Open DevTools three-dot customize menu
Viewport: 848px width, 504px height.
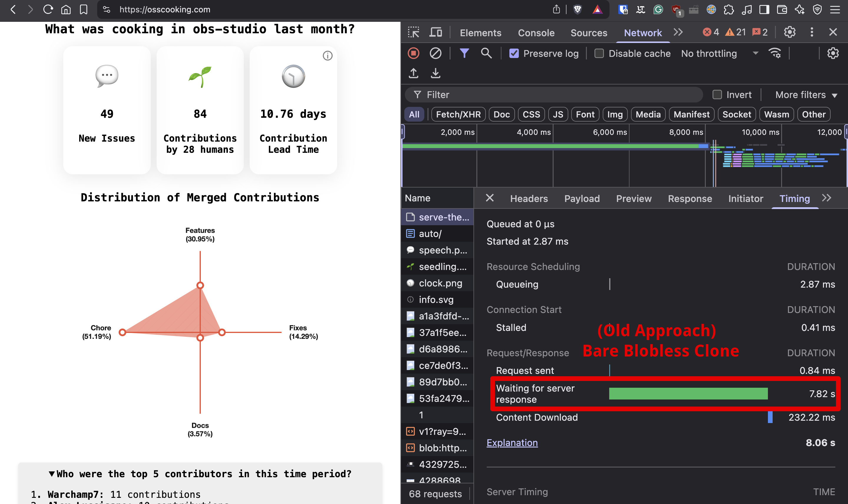(812, 32)
